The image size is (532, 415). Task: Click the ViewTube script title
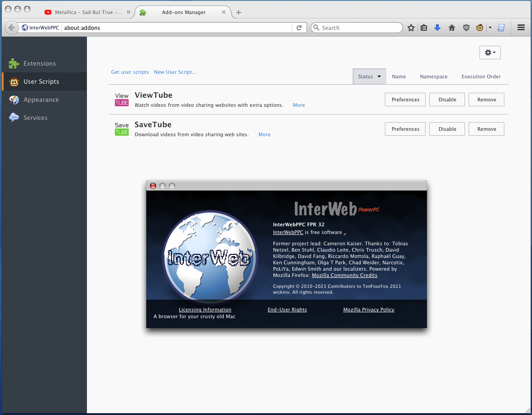point(153,95)
